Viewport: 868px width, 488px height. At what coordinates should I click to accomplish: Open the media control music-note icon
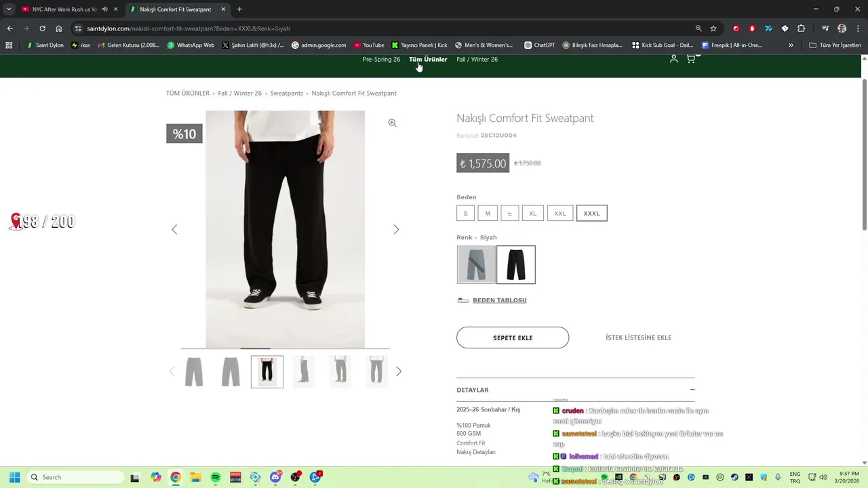coord(825,28)
